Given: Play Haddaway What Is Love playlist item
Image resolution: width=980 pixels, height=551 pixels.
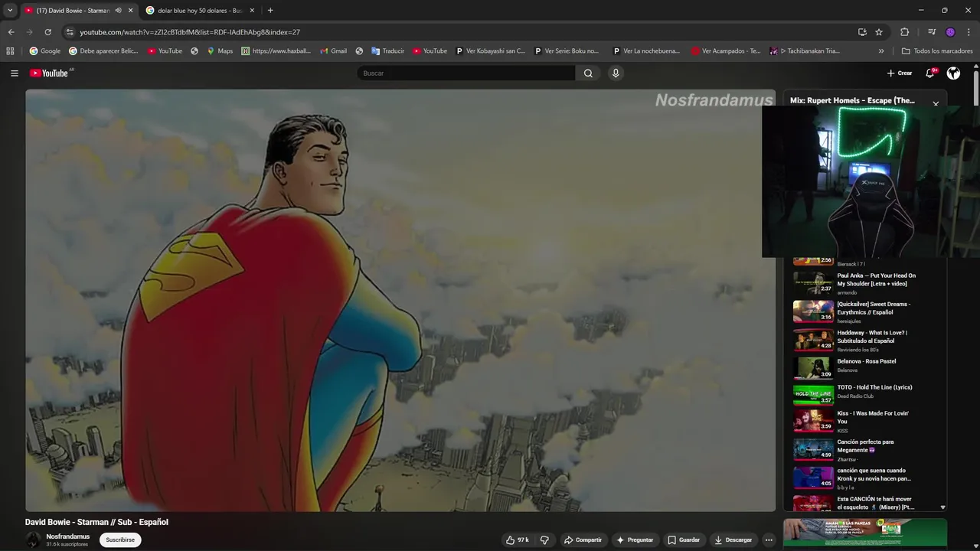Looking at the screenshot, I should pyautogui.click(x=865, y=340).
